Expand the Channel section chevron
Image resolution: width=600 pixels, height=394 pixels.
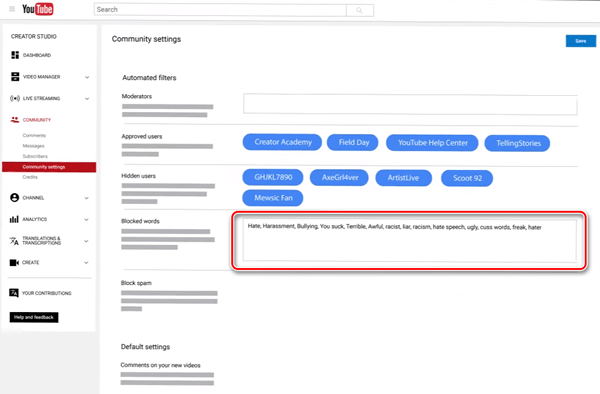pyautogui.click(x=86, y=198)
